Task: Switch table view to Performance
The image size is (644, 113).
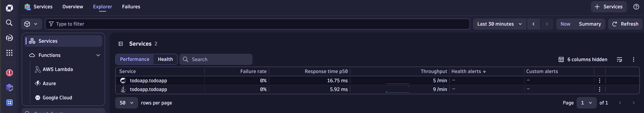Action: coord(134,59)
